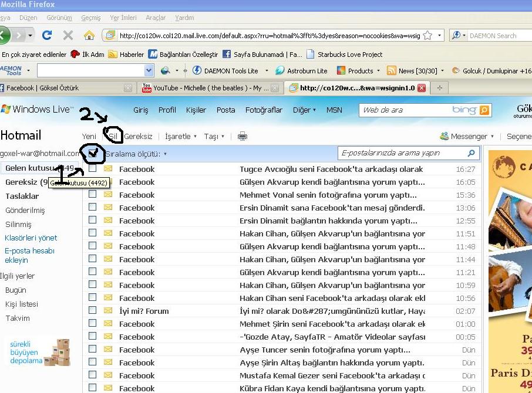This screenshot has height=393, width=532.
Task: Check the Ayşe Tuncer message checkbox
Action: [92, 349]
